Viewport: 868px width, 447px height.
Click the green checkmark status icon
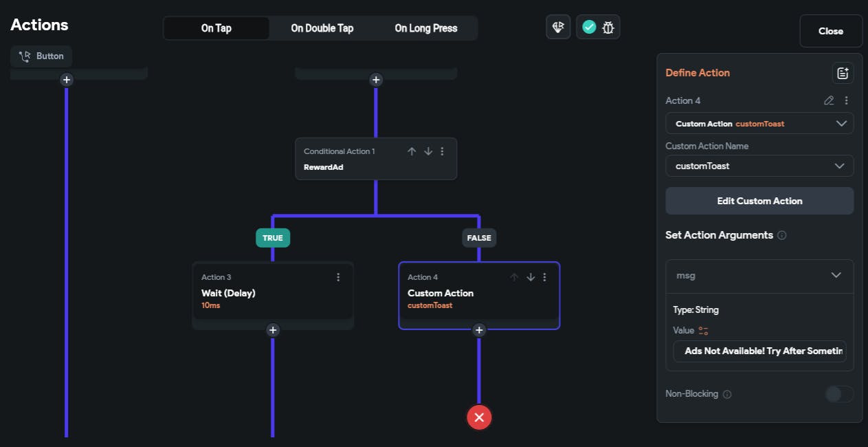tap(589, 28)
